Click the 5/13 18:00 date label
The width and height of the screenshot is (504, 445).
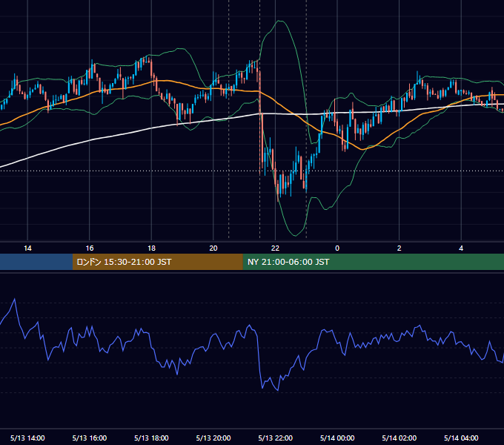pos(151,438)
